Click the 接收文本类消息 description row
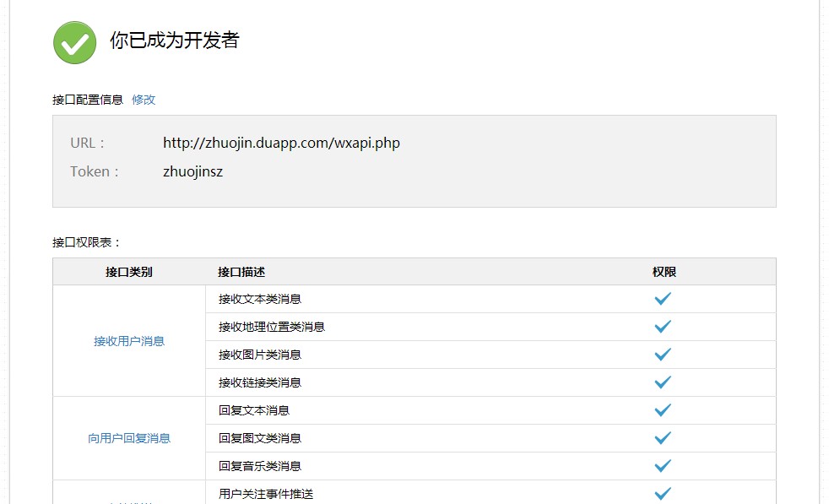Screen dimensions: 829x504 tap(260, 299)
